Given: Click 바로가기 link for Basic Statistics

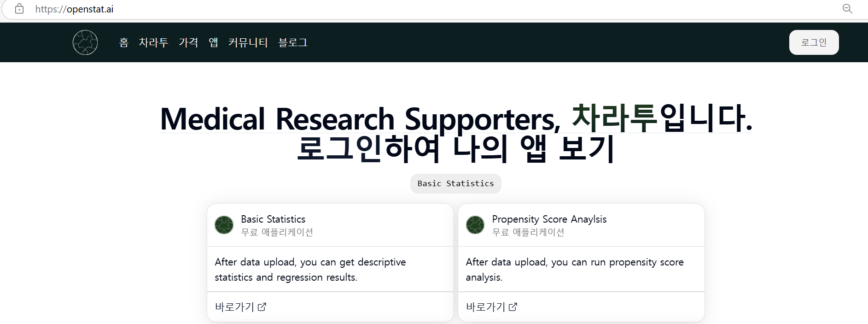Looking at the screenshot, I should [234, 307].
